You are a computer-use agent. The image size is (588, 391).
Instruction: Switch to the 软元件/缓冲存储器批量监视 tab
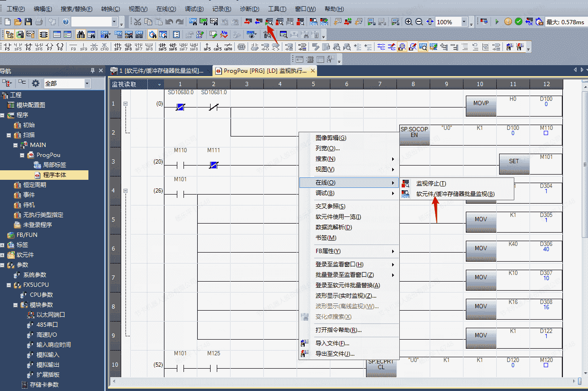158,71
